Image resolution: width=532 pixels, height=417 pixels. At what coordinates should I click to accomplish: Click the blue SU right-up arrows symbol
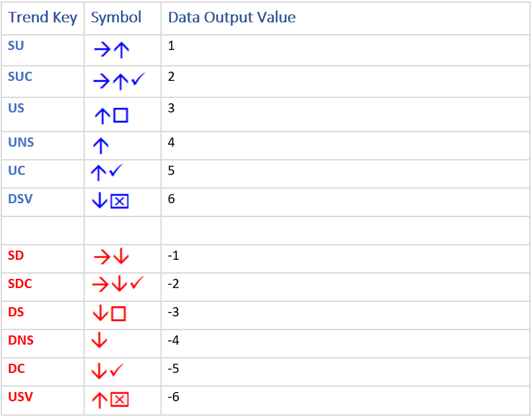click(112, 50)
